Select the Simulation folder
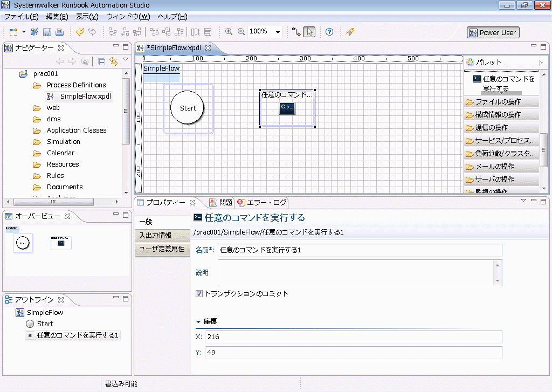The image size is (552, 392). [57, 142]
